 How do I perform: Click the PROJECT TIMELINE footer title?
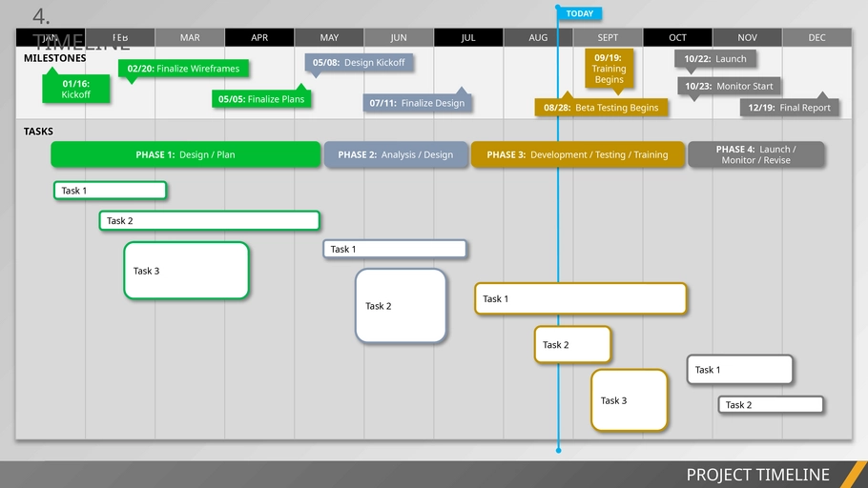757,475
